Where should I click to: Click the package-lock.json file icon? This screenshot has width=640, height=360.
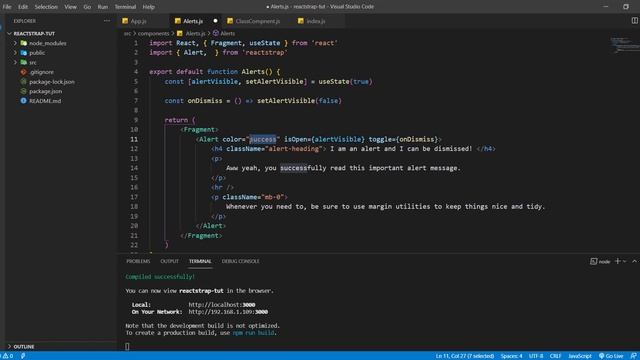point(24,82)
